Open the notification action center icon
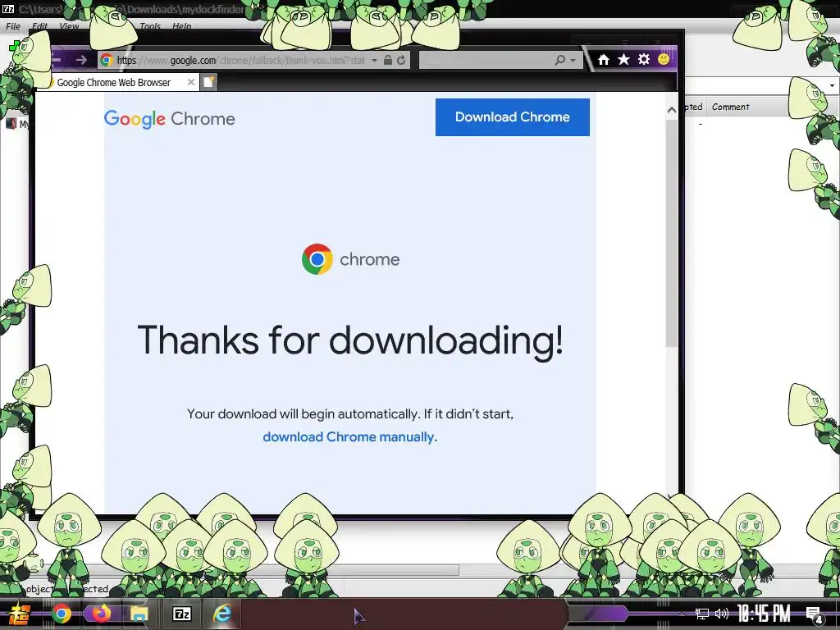 pyautogui.click(x=815, y=614)
